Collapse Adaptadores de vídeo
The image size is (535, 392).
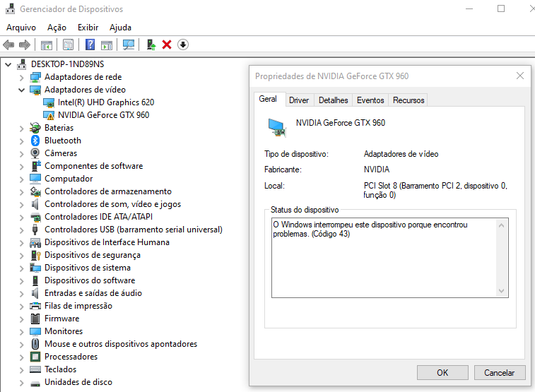pyautogui.click(x=21, y=90)
